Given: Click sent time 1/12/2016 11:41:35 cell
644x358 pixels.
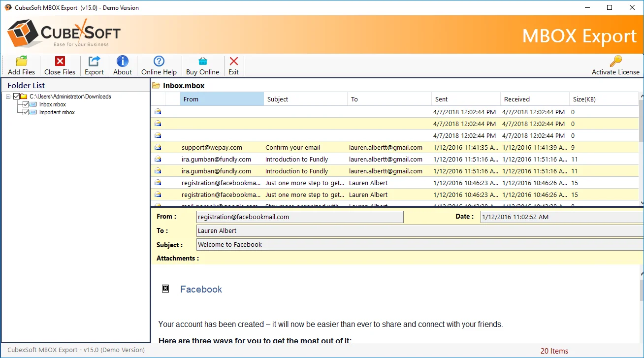Looking at the screenshot, I should click(465, 147).
